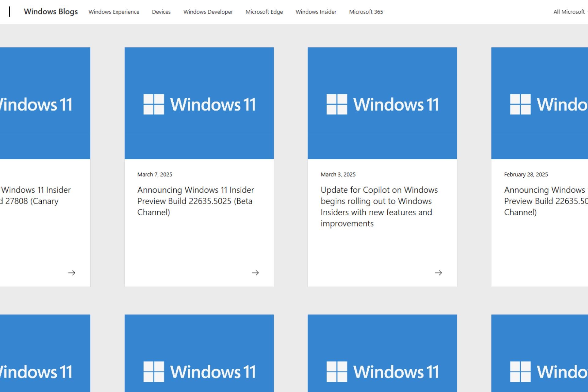Click Windows 11 thumbnail of February 28 post

(540, 103)
